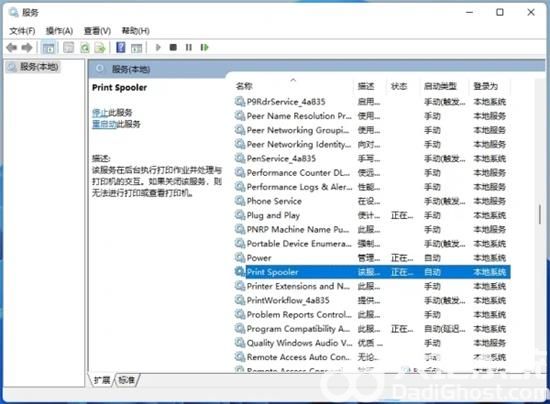Click the gear icon beside Phone Service
This screenshot has height=404, width=550.
pos(240,201)
